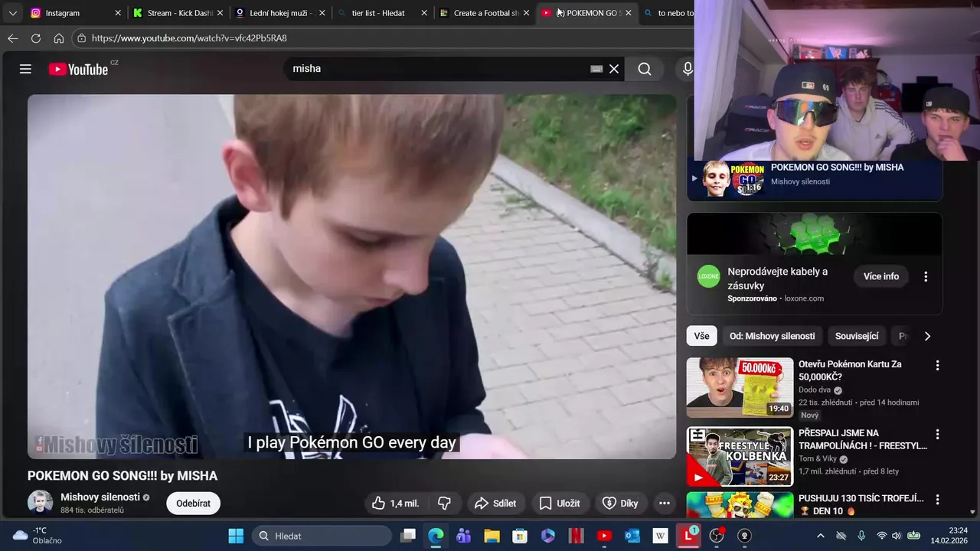
Task: Click the POKEMON GO SONG playlist entry
Action: click(815, 180)
